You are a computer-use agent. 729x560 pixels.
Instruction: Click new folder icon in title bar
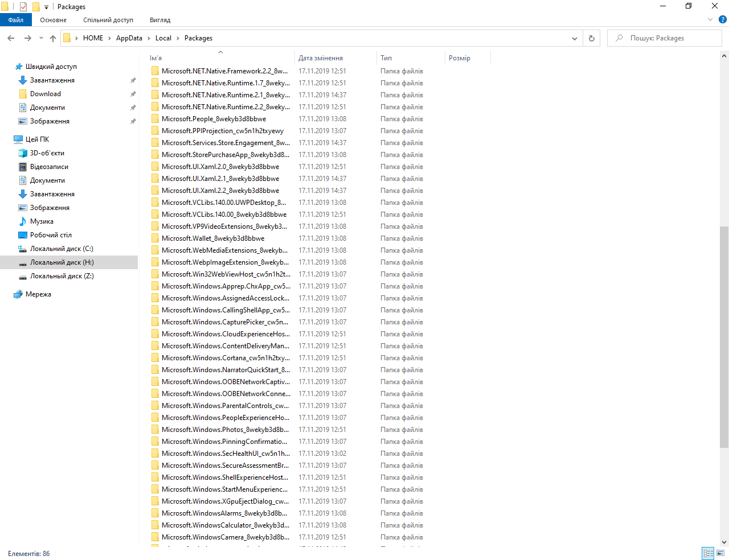coord(36,7)
